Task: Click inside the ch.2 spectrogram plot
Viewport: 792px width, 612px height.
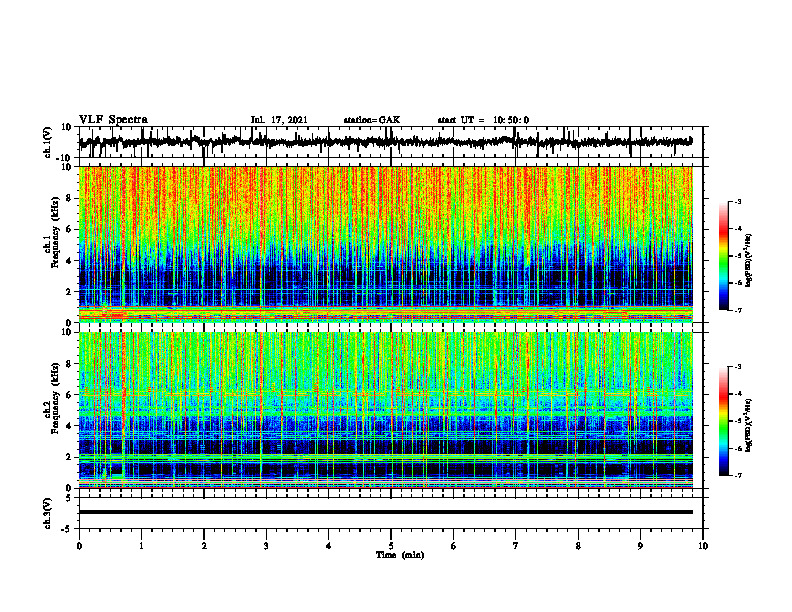Action: tap(385, 410)
